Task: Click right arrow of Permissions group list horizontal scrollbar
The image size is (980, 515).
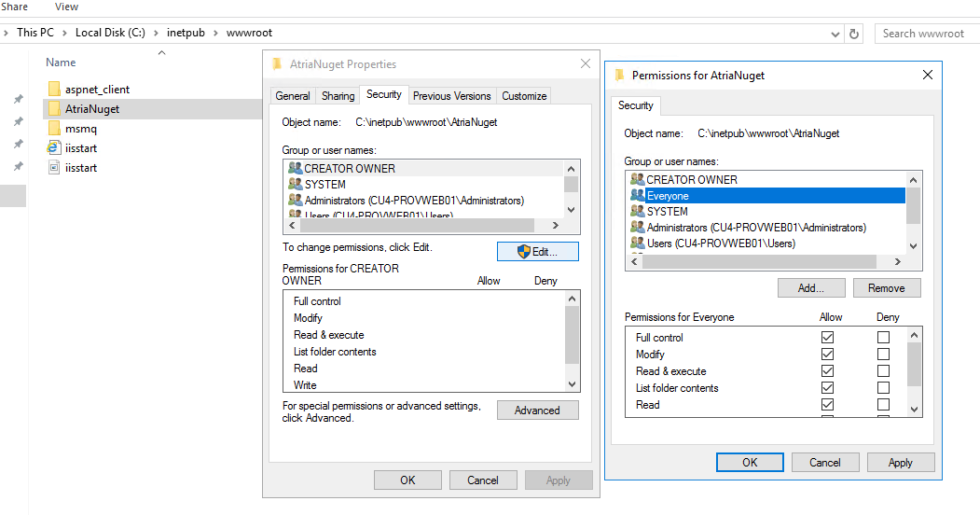Action: point(898,262)
